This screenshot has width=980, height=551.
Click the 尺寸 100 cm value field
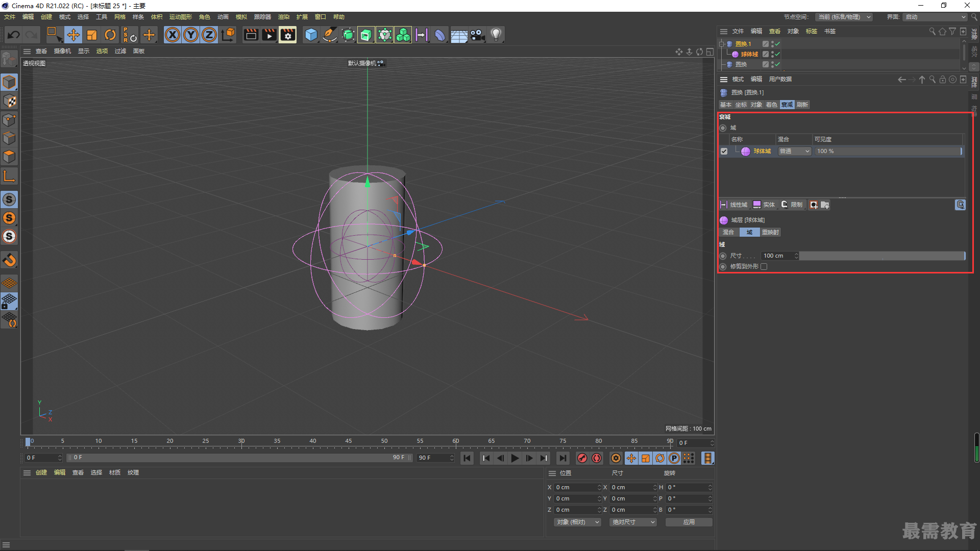click(x=780, y=256)
